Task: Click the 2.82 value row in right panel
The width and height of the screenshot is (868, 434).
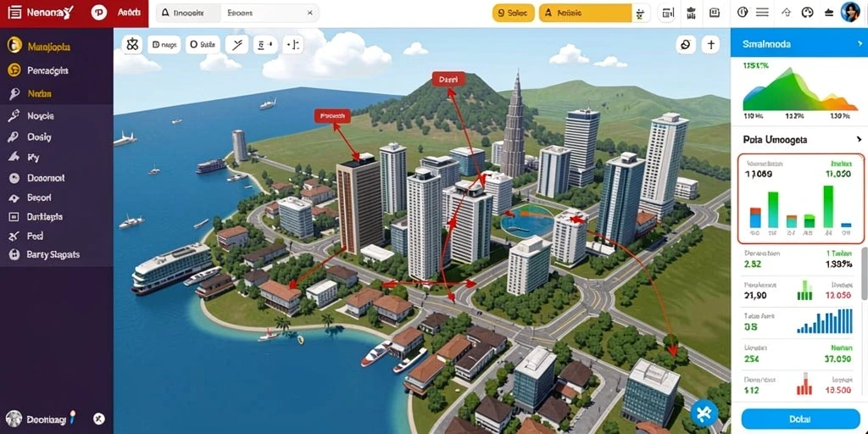Action: click(x=800, y=259)
